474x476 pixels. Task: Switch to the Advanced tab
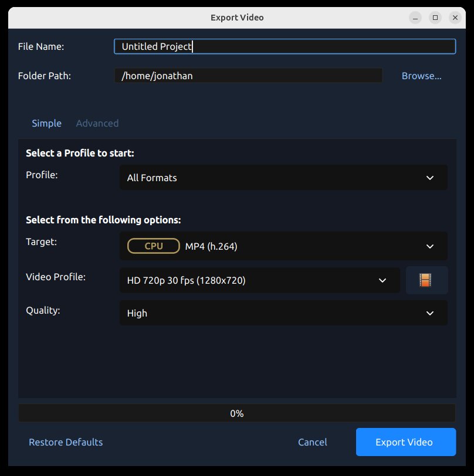pyautogui.click(x=97, y=123)
